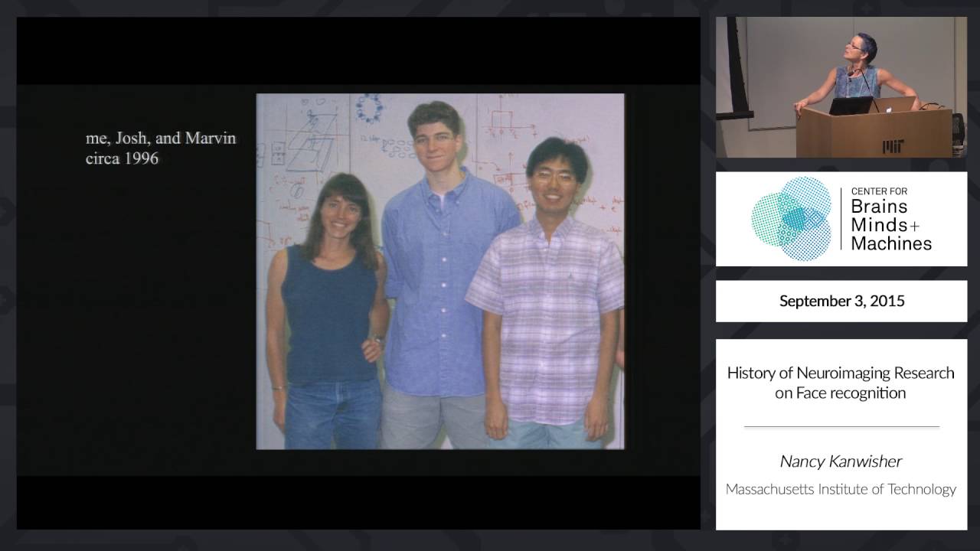Image resolution: width=980 pixels, height=551 pixels.
Task: Click the group photo on the slide
Action: pos(440,271)
